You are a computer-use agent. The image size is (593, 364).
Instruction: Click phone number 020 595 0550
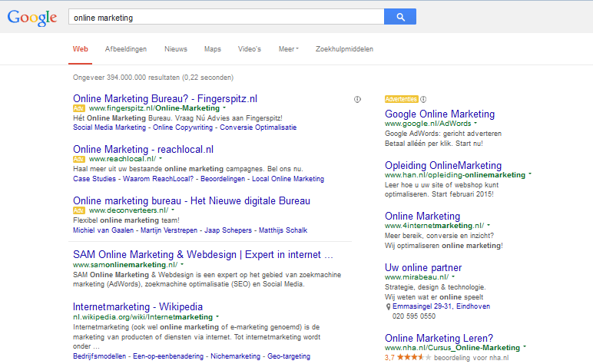(414, 316)
